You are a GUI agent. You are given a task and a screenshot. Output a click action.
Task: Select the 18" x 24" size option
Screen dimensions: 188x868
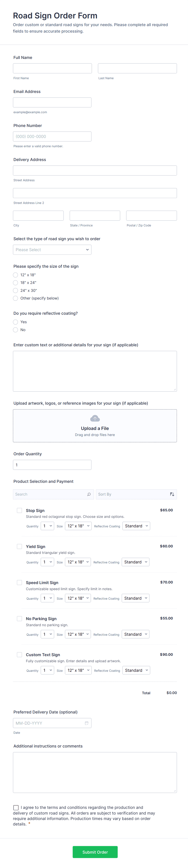pos(16,283)
